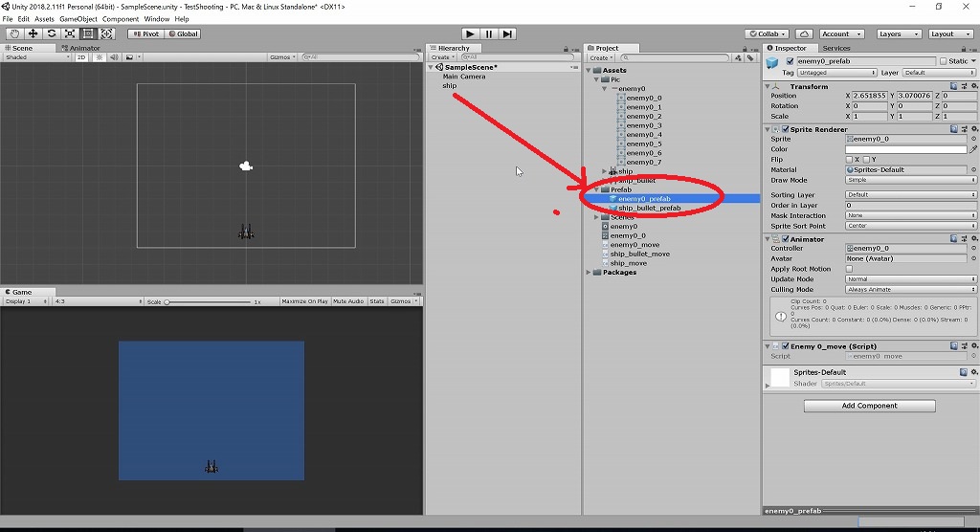Viewport: 980px width, 532px height.
Task: Click Project search by label icon
Action: click(750, 57)
